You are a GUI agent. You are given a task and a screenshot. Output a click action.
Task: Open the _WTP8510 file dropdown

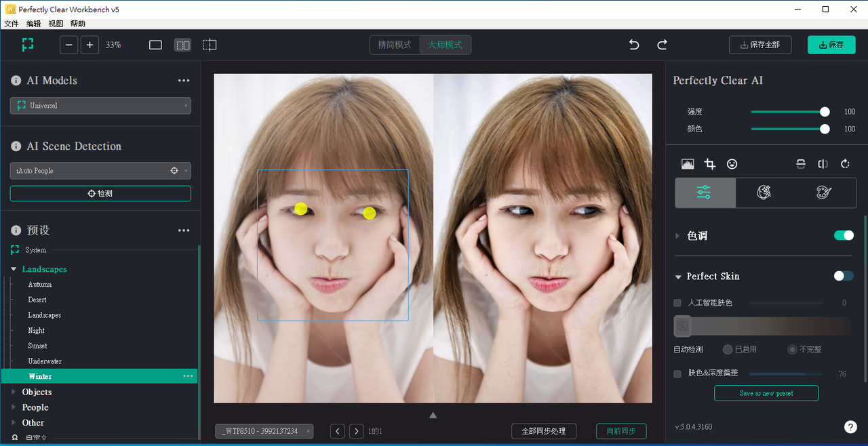click(264, 431)
